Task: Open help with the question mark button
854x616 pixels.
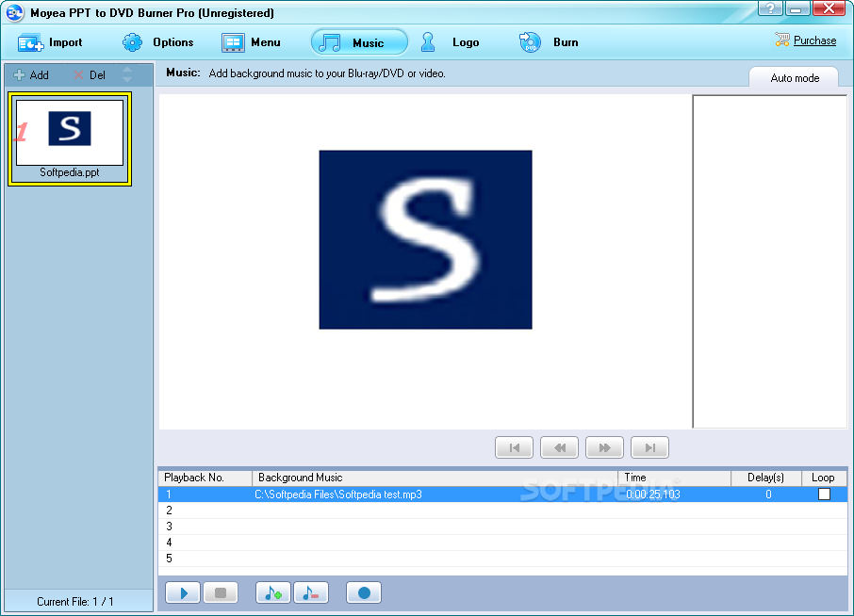Action: (770, 8)
